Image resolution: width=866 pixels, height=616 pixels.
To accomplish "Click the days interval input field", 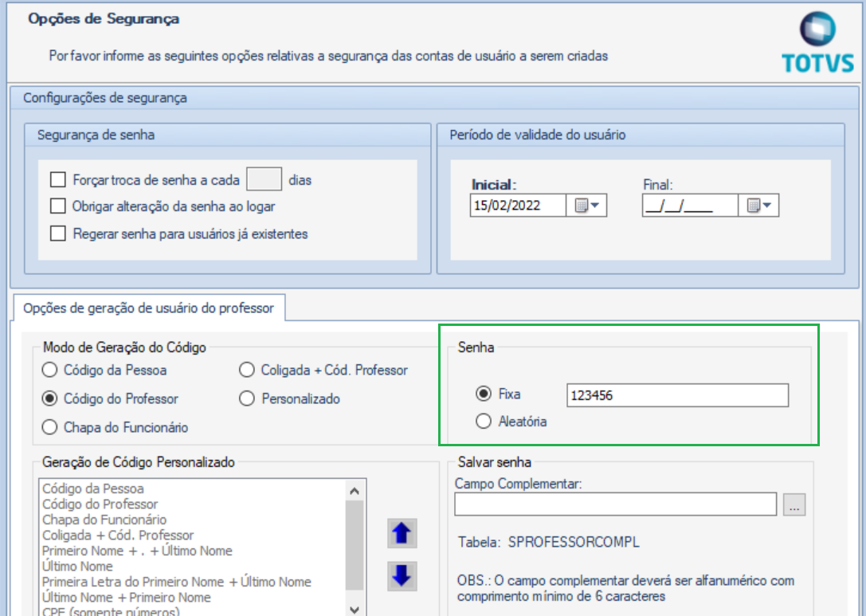I will tap(264, 179).
